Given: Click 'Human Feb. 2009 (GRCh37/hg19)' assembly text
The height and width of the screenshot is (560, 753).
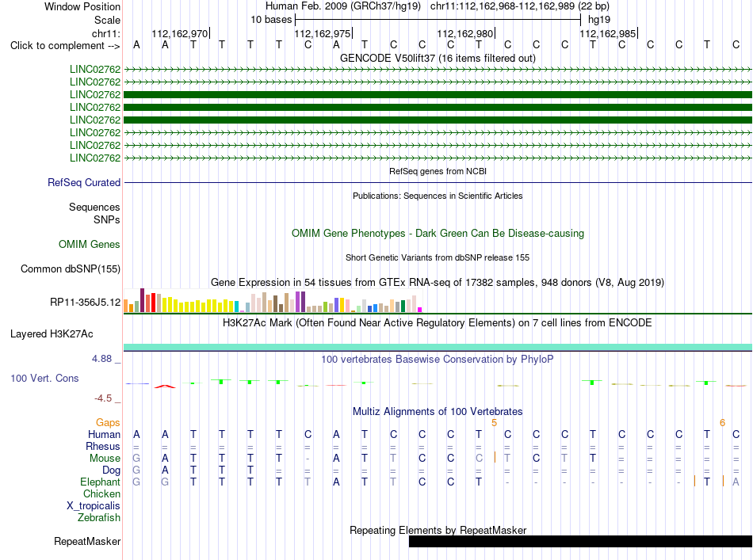Looking at the screenshot, I should pyautogui.click(x=343, y=6).
